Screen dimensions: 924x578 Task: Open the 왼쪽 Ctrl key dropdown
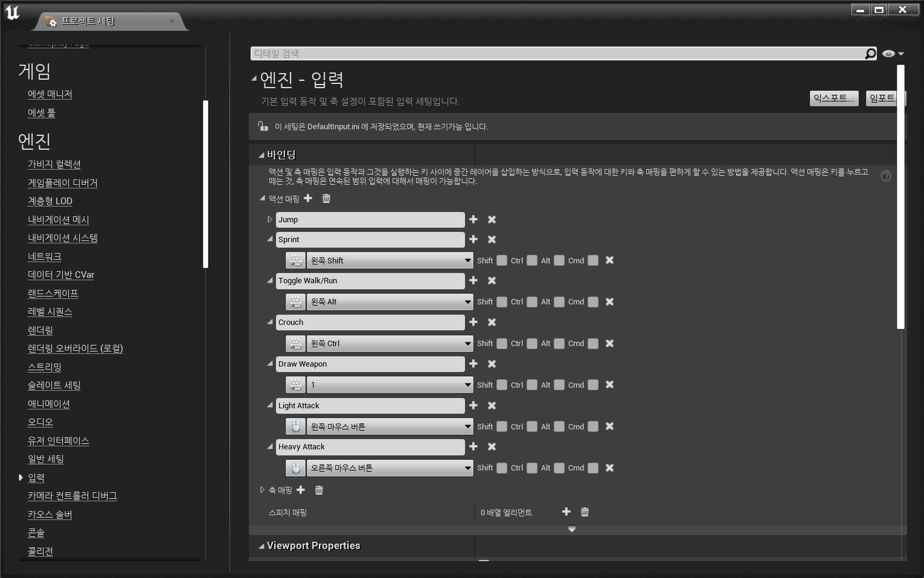390,343
